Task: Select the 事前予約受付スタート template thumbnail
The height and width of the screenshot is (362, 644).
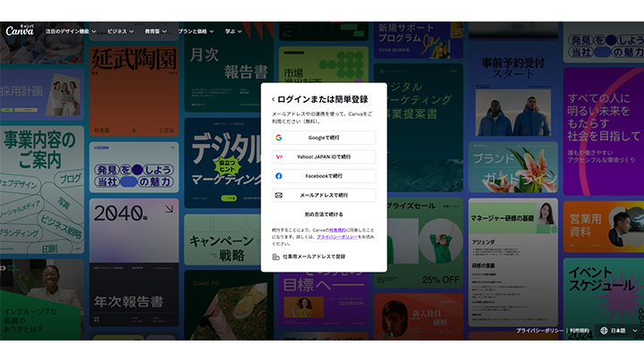Action: tap(513, 90)
